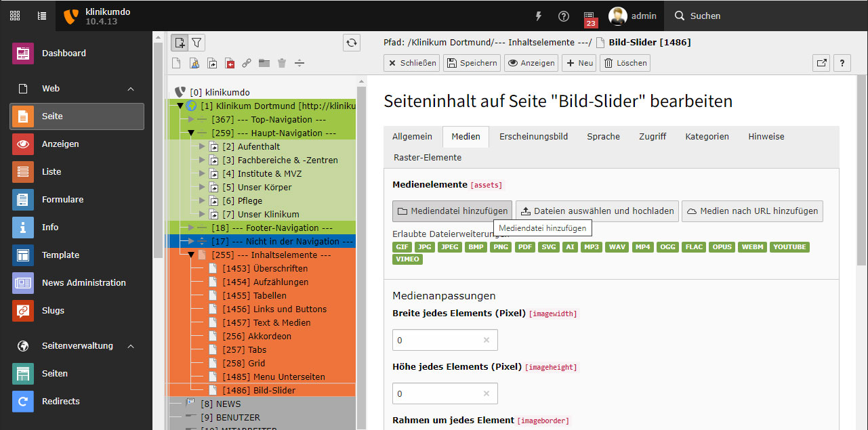
Task: Open the Formulare module
Action: pyautogui.click(x=77, y=199)
